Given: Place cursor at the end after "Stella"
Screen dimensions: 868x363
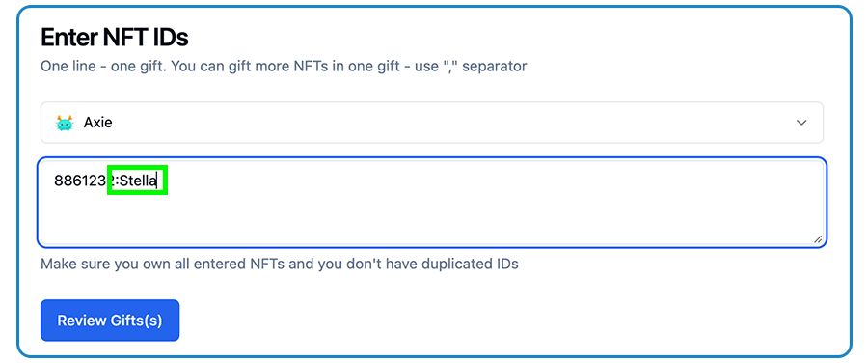Looking at the screenshot, I should click(x=158, y=181).
